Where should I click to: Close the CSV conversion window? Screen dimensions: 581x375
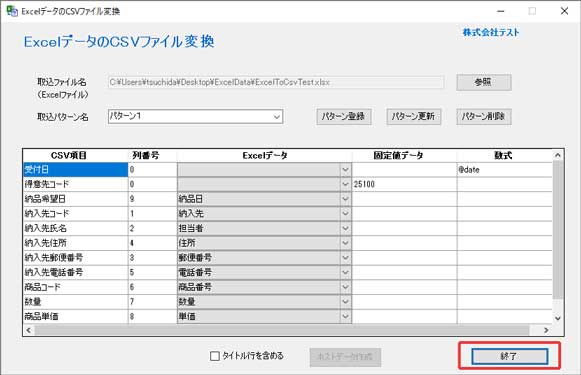coord(564,11)
